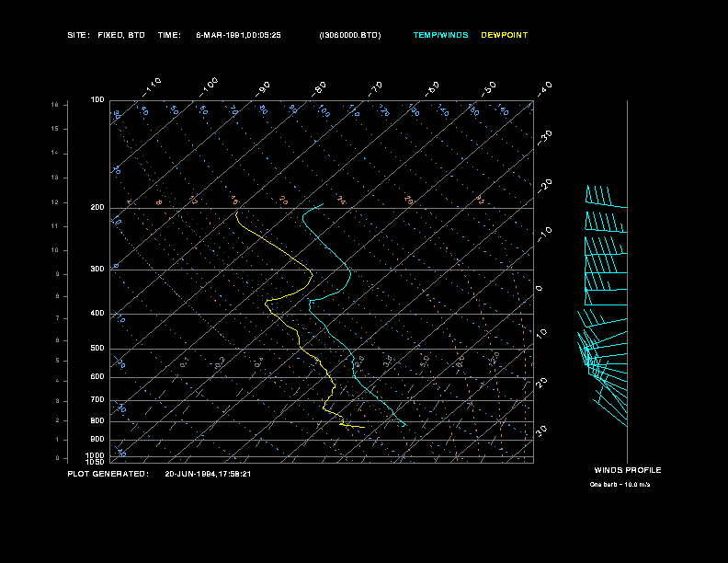Click the "SITE:" header label
The height and width of the screenshot is (563, 728).
[x=78, y=35]
